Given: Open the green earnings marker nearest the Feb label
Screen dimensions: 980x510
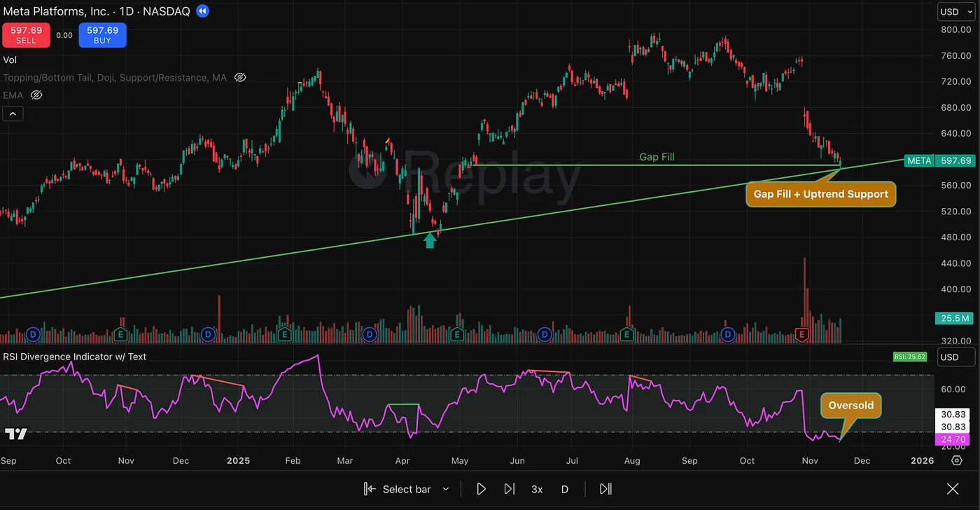Looking at the screenshot, I should (x=284, y=334).
